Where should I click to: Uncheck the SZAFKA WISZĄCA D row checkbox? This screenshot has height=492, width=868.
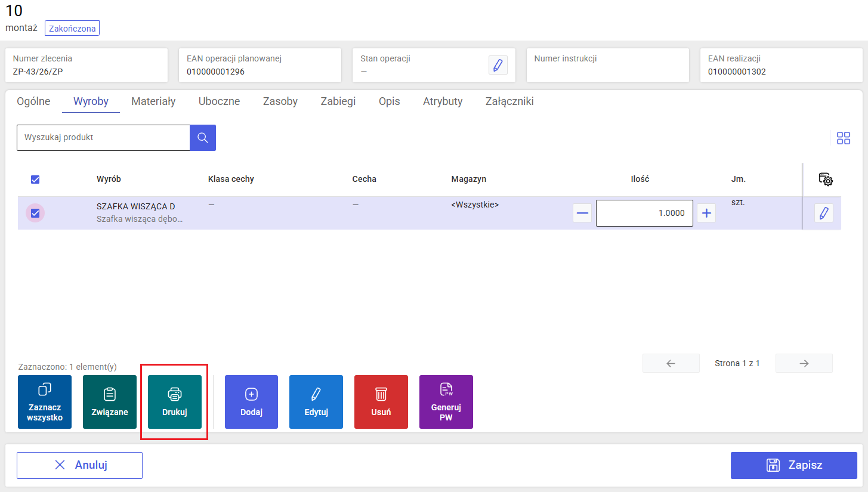click(x=35, y=213)
